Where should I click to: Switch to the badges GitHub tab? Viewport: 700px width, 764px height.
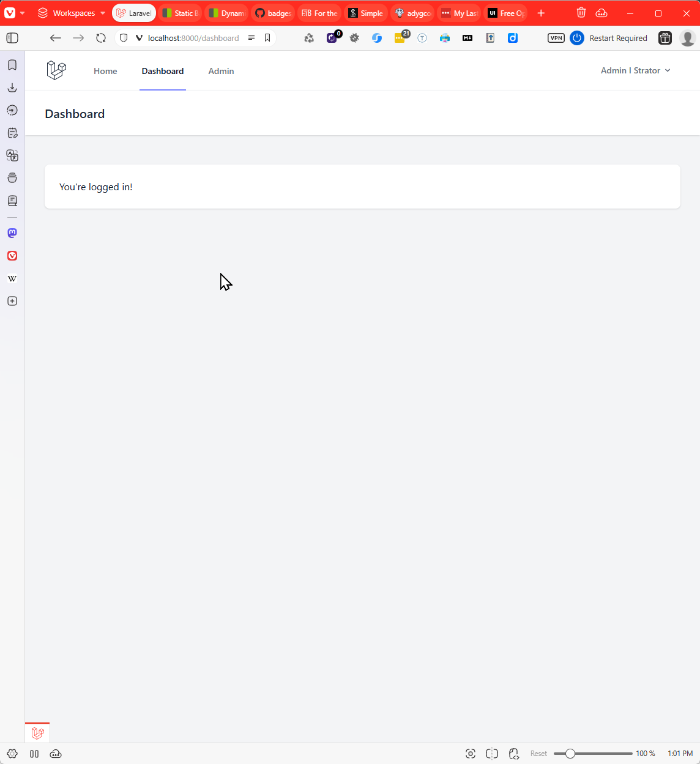click(x=273, y=13)
